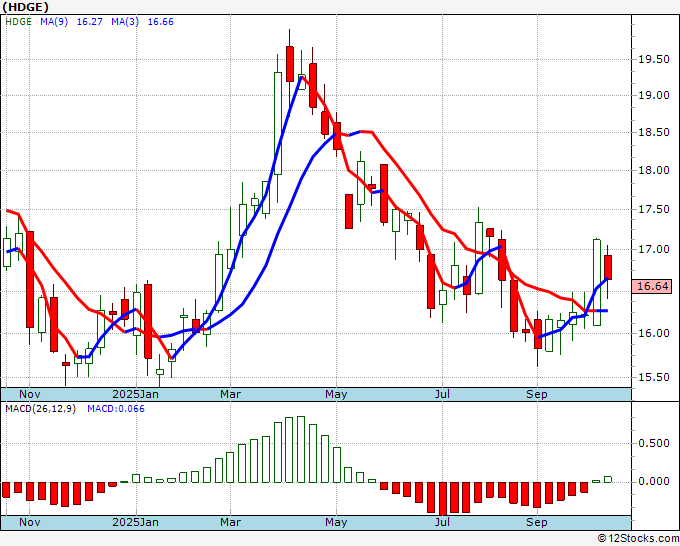Click the Jul label on MACD panel axis
This screenshot has width=680, height=546.
pyautogui.click(x=440, y=522)
